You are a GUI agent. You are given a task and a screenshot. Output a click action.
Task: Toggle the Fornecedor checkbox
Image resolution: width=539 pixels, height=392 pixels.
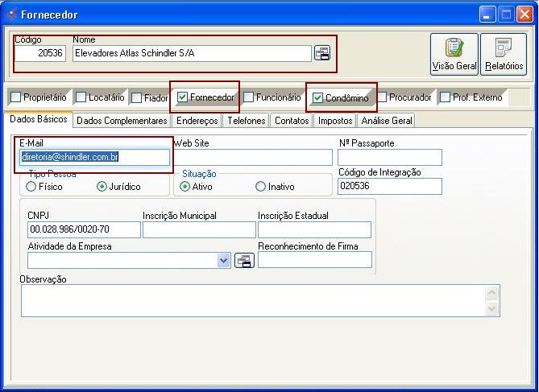click(x=183, y=97)
